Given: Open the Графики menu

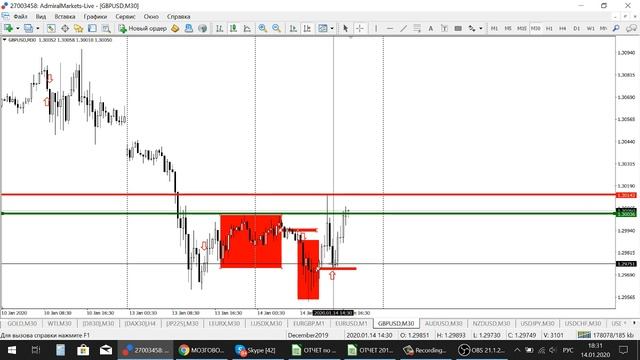Looking at the screenshot, I should pos(95,17).
